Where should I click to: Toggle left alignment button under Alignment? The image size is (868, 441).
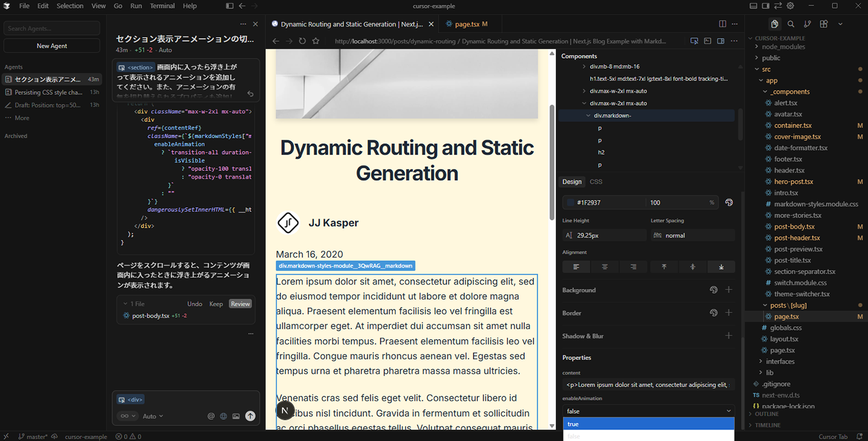[x=576, y=266]
